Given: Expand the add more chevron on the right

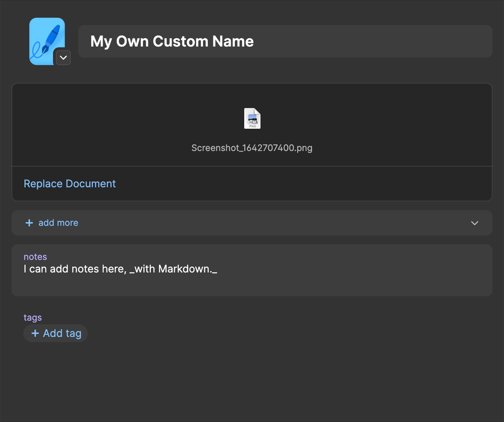Looking at the screenshot, I should [x=474, y=223].
